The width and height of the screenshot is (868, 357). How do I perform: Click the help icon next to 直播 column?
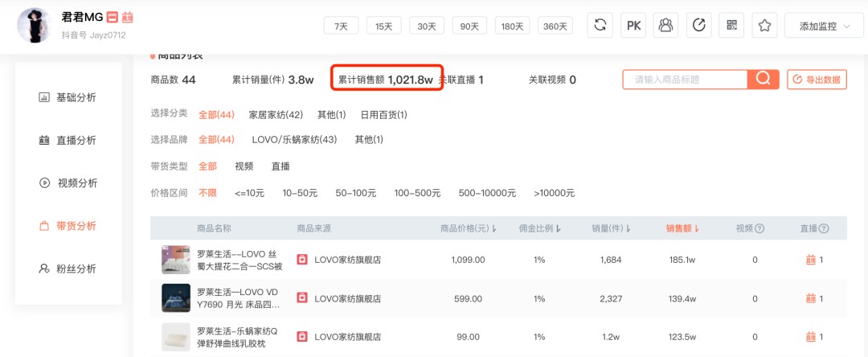click(x=824, y=228)
